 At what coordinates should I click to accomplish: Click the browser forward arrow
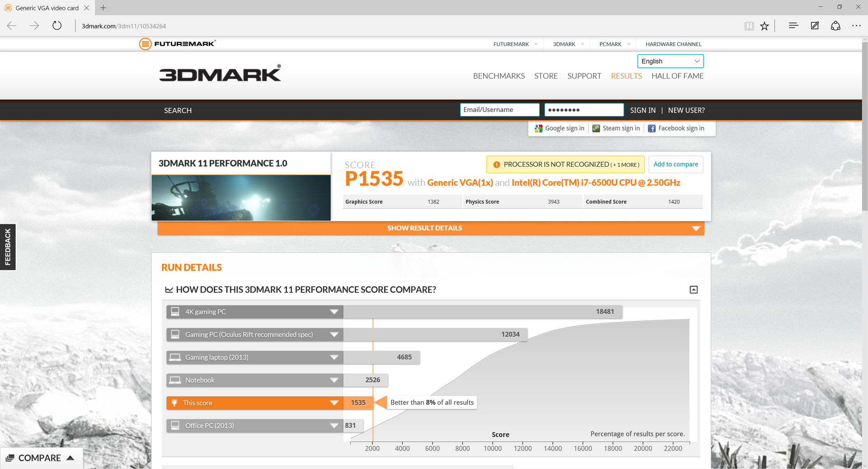pyautogui.click(x=34, y=26)
